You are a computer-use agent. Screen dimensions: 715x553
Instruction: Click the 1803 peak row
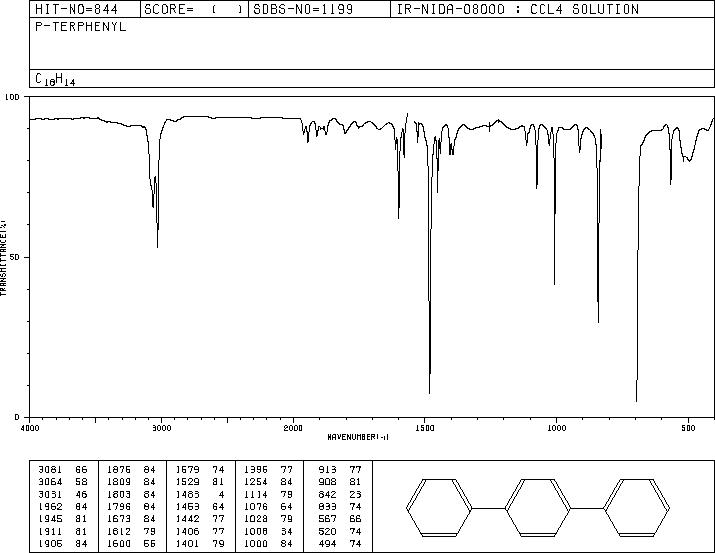pyautogui.click(x=131, y=494)
